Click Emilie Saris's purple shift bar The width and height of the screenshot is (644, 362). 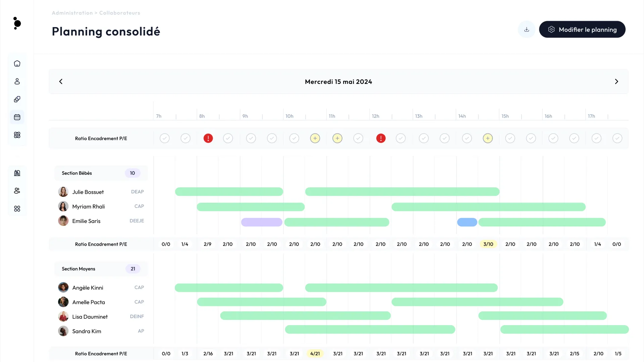tap(262, 222)
